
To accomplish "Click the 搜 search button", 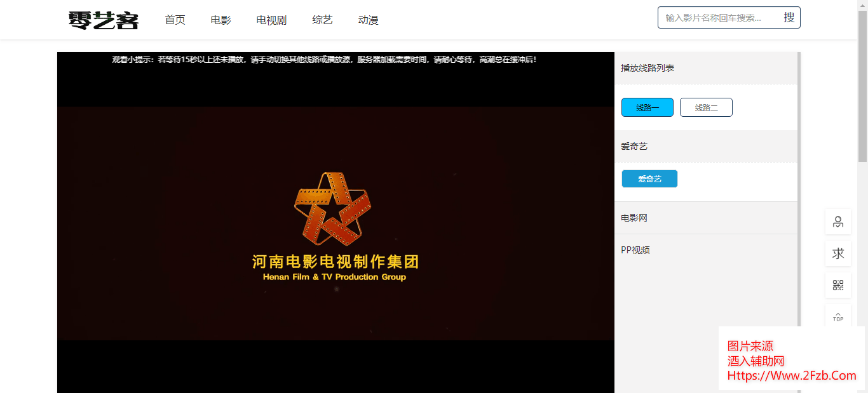I will pos(789,18).
